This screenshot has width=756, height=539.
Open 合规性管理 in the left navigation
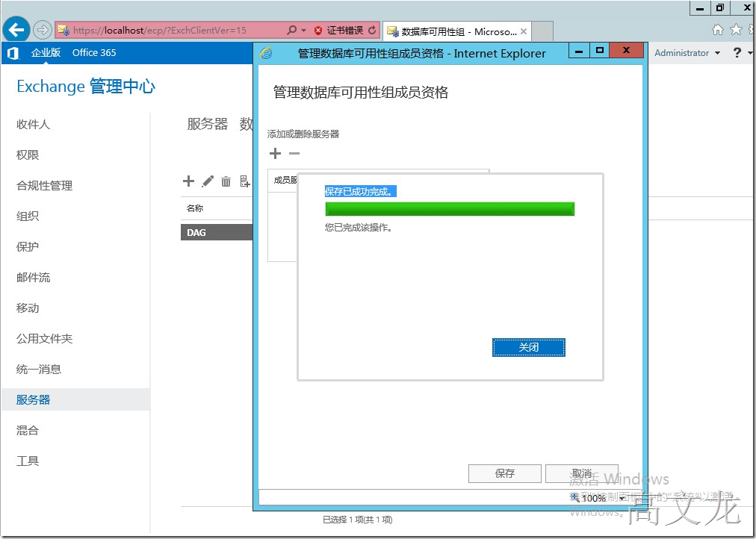pos(44,185)
